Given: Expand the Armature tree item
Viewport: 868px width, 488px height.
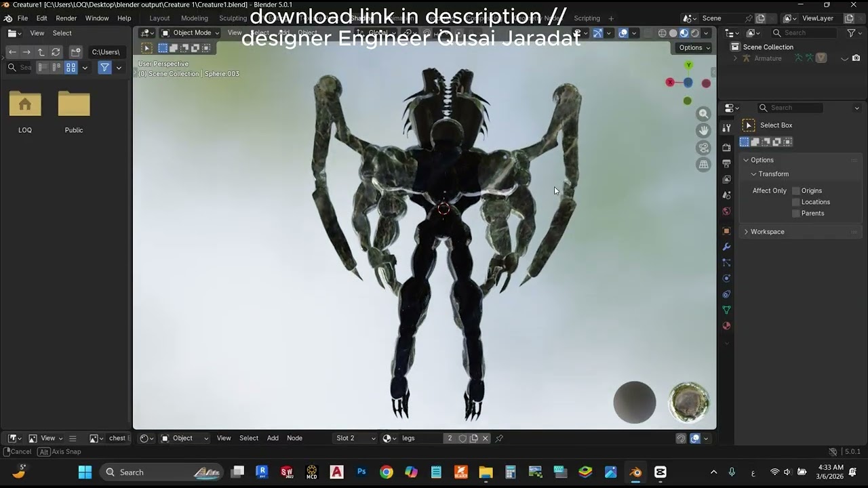Looking at the screenshot, I should coord(736,58).
